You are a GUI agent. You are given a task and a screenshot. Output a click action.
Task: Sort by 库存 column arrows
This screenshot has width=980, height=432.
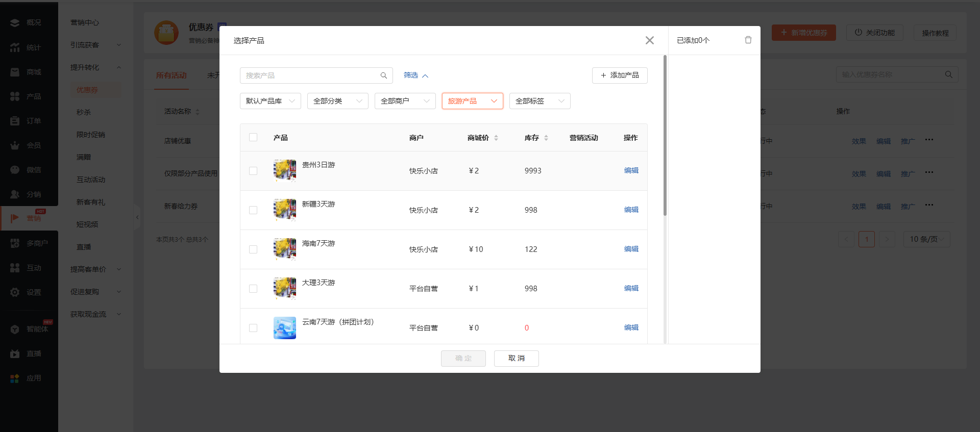[x=546, y=138]
